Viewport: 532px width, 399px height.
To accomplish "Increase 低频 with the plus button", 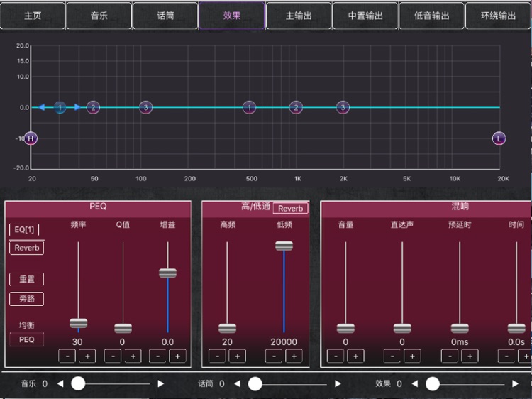I will tap(294, 356).
